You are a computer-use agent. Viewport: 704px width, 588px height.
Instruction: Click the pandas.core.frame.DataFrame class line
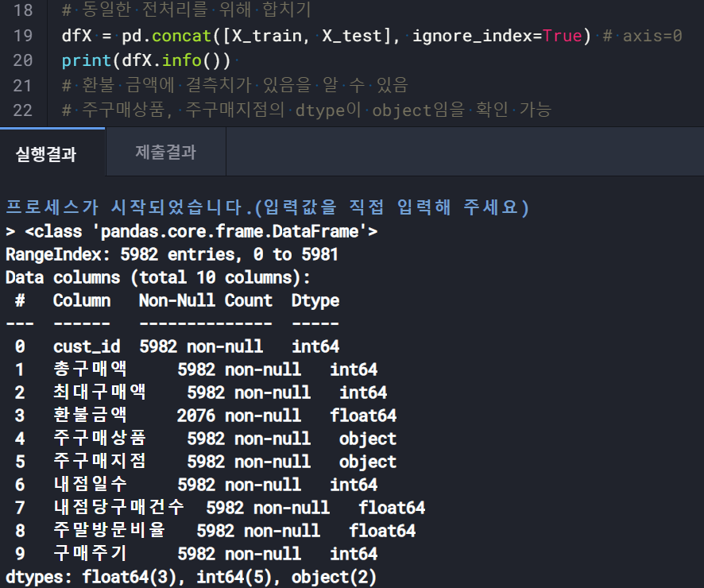[x=191, y=231]
